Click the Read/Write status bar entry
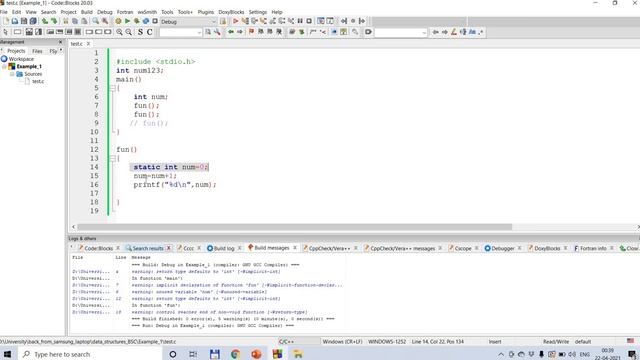Screen dimensions: 640x360 click(556, 342)
